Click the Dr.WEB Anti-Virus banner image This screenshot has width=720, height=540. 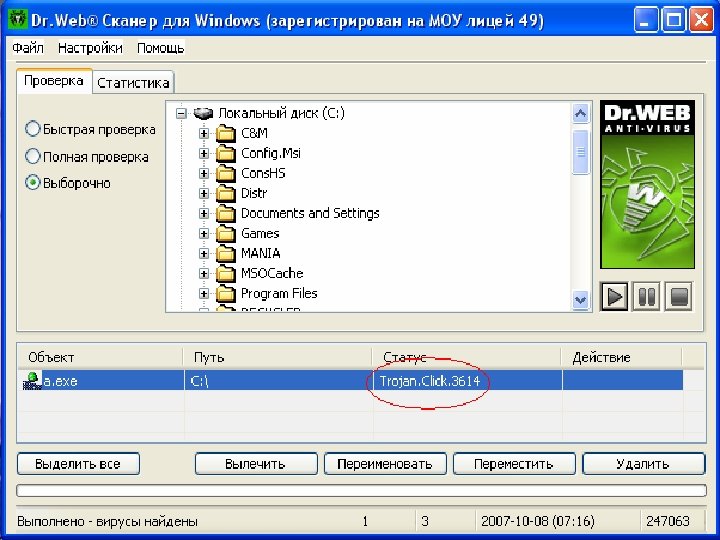pos(647,185)
